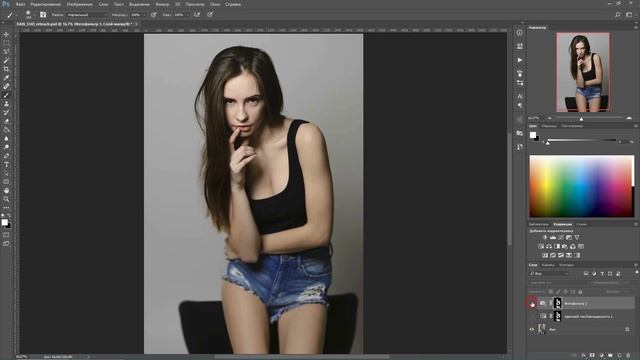Add a Vibrance adjustment layer
The image size is (640, 360).
click(x=577, y=238)
